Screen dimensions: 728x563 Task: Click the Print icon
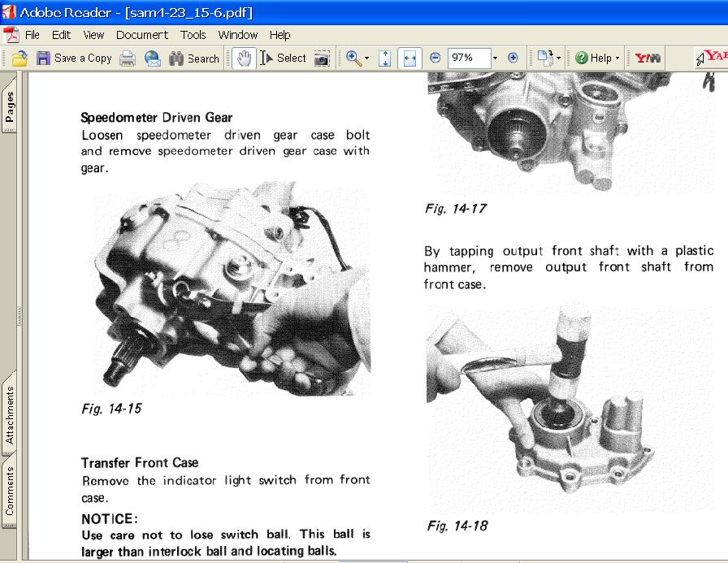click(x=128, y=58)
